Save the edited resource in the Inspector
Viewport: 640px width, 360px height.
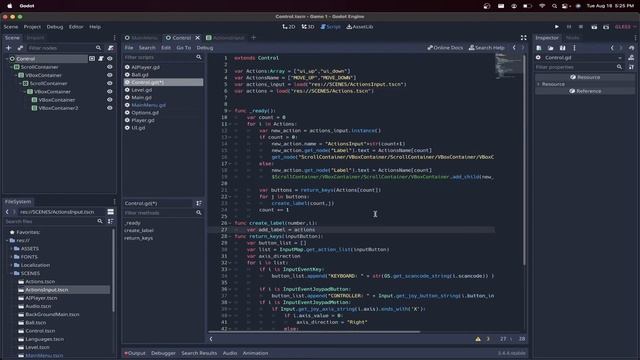[x=562, y=48]
